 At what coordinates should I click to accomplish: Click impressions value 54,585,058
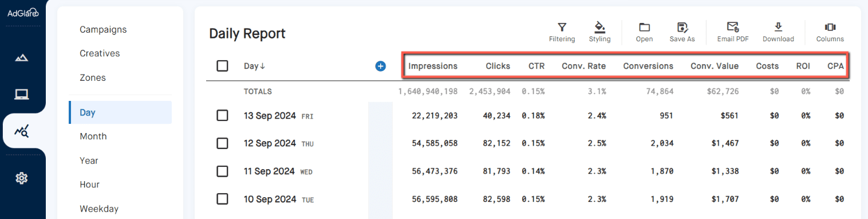(x=435, y=143)
